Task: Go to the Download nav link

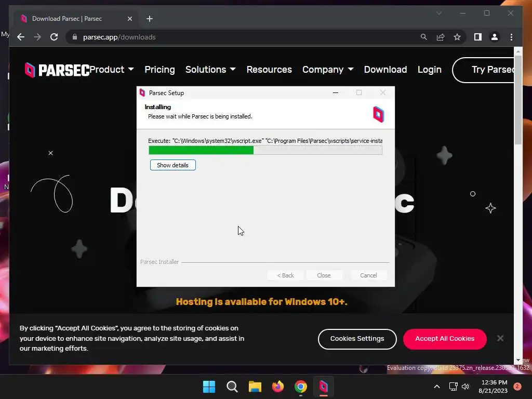Action: pyautogui.click(x=385, y=70)
